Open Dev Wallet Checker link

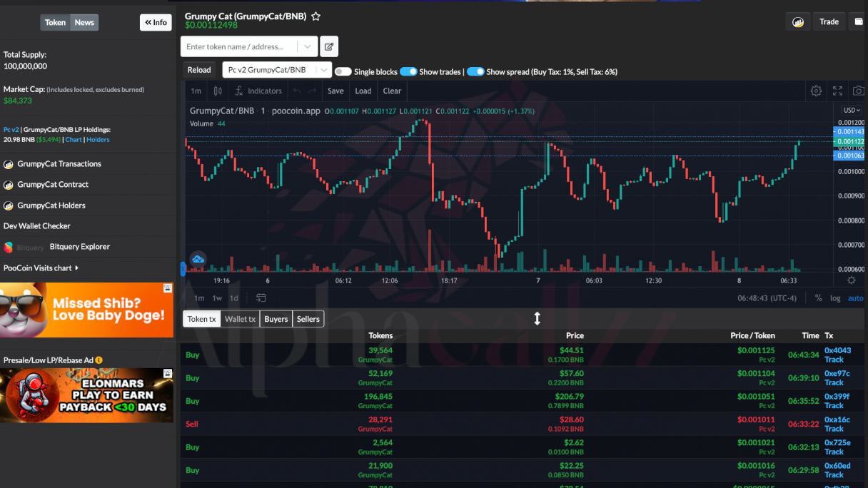point(37,226)
